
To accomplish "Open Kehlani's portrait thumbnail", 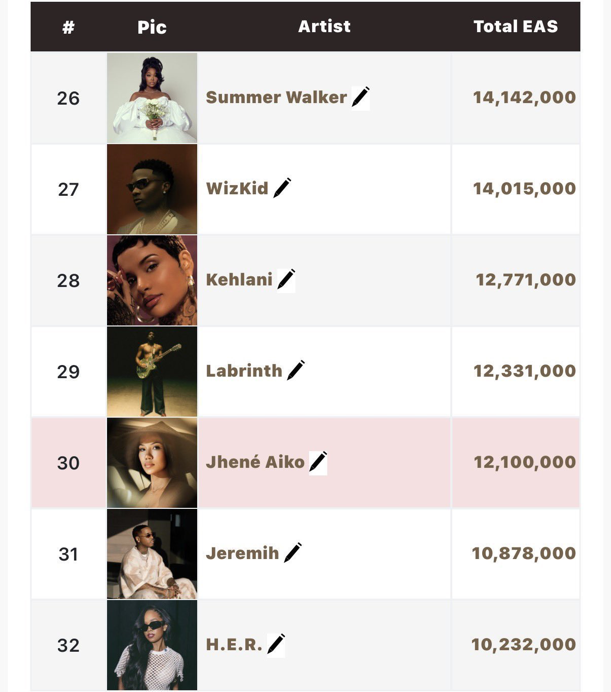I will coord(152,280).
